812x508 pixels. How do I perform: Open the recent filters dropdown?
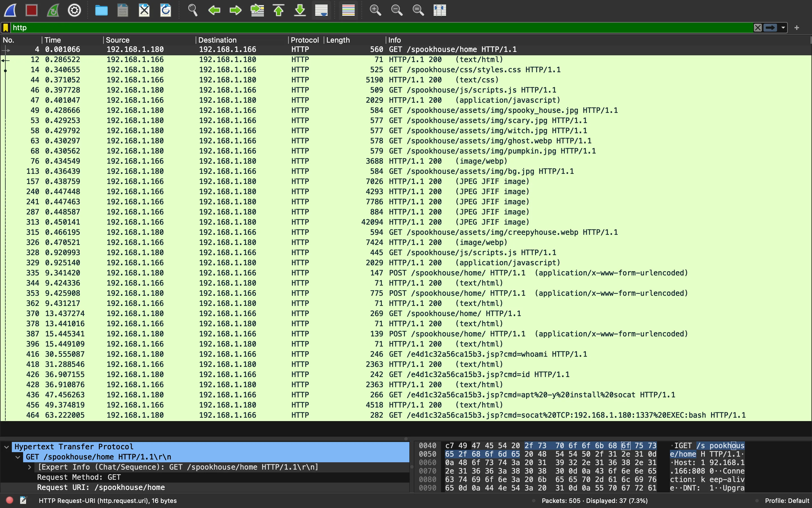click(783, 28)
